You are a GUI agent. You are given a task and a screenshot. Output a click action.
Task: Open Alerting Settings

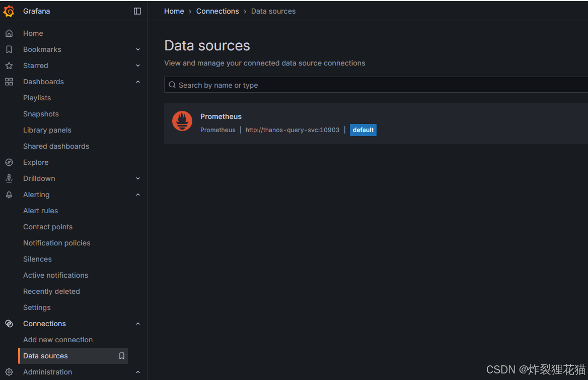pyautogui.click(x=37, y=308)
